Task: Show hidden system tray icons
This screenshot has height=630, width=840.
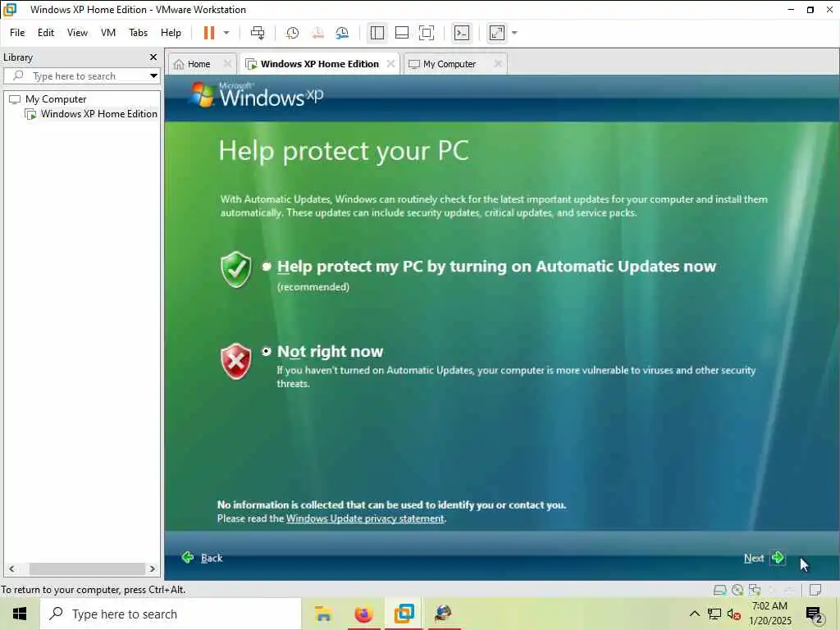Action: point(694,614)
